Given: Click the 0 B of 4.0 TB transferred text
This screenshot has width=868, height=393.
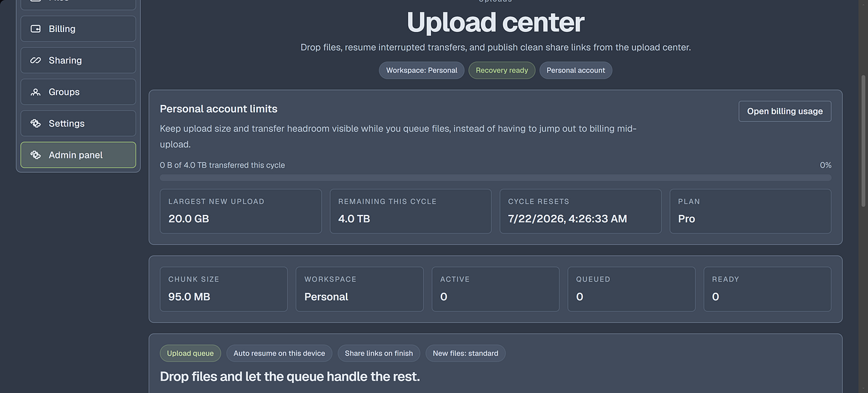Looking at the screenshot, I should coord(223,165).
